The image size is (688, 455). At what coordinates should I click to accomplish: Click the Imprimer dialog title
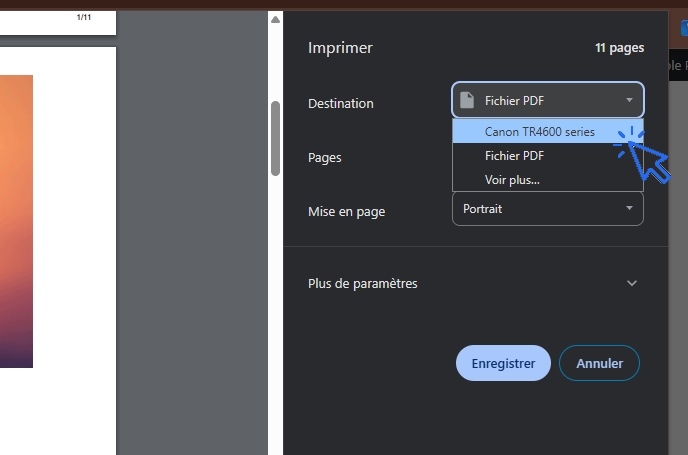(340, 48)
